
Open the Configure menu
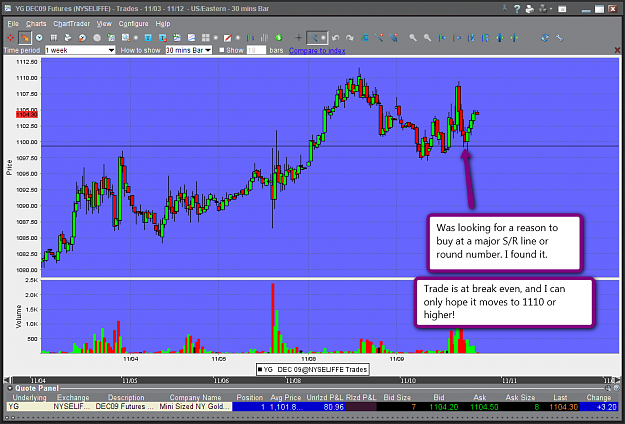133,24
